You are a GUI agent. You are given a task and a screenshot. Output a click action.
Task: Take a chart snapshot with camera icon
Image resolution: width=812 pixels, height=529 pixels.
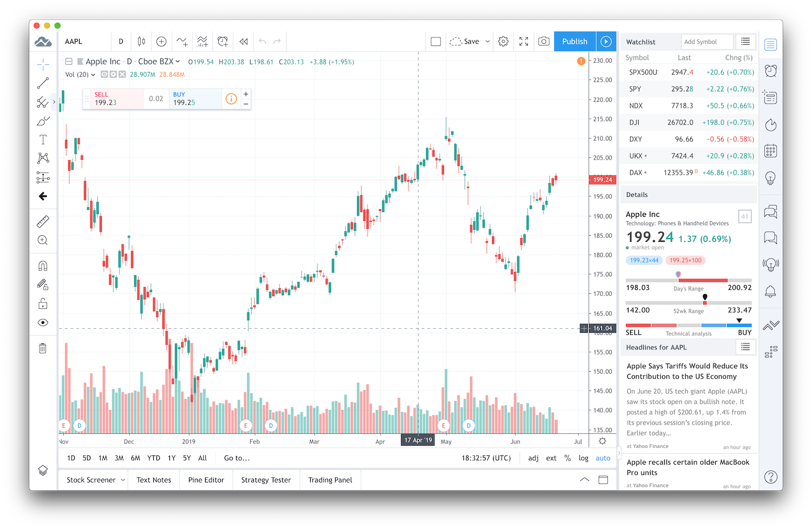pyautogui.click(x=543, y=42)
